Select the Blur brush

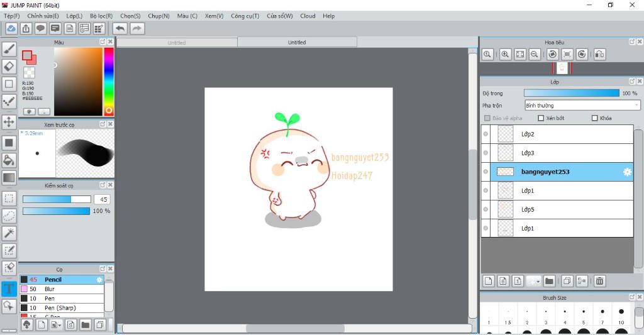click(x=62, y=289)
